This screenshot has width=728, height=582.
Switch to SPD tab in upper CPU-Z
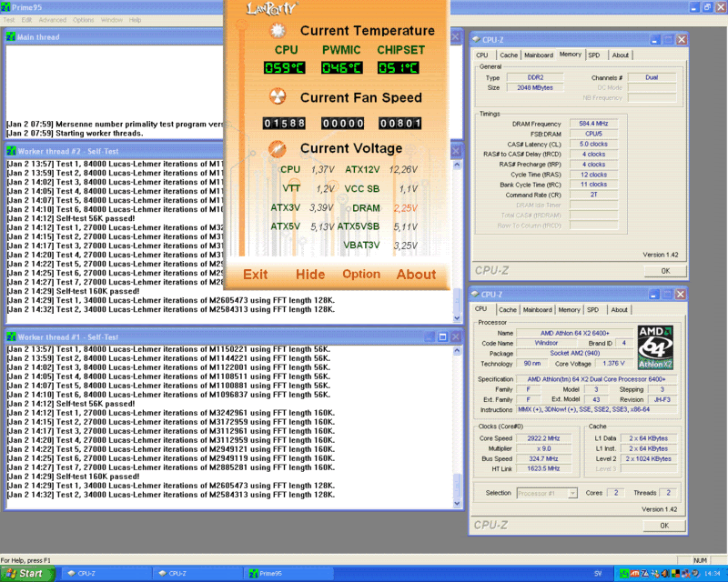[x=594, y=55]
